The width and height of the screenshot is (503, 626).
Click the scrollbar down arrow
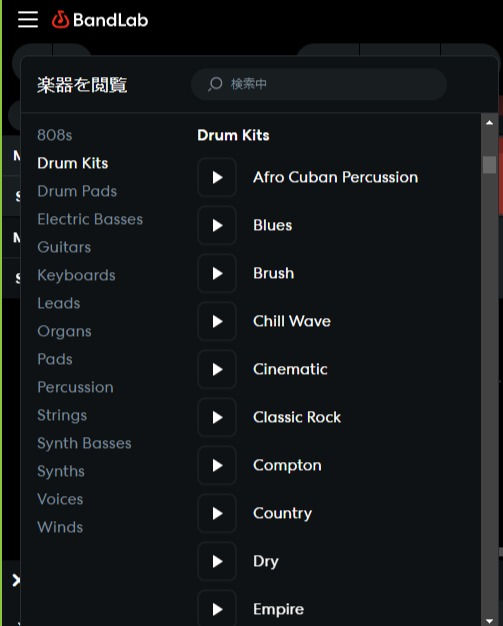pos(489,620)
